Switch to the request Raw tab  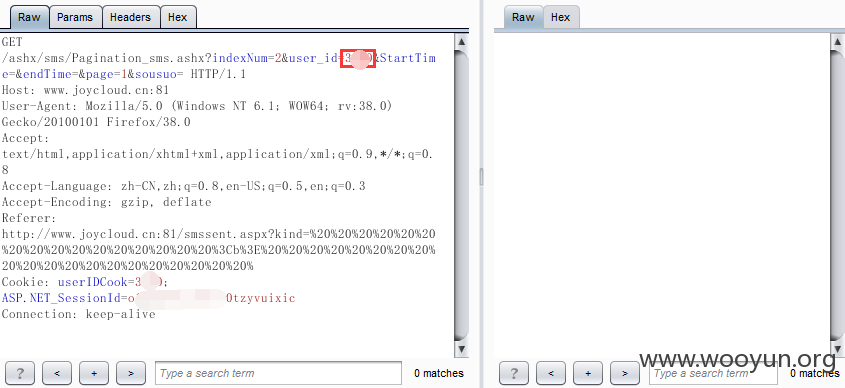tap(29, 17)
